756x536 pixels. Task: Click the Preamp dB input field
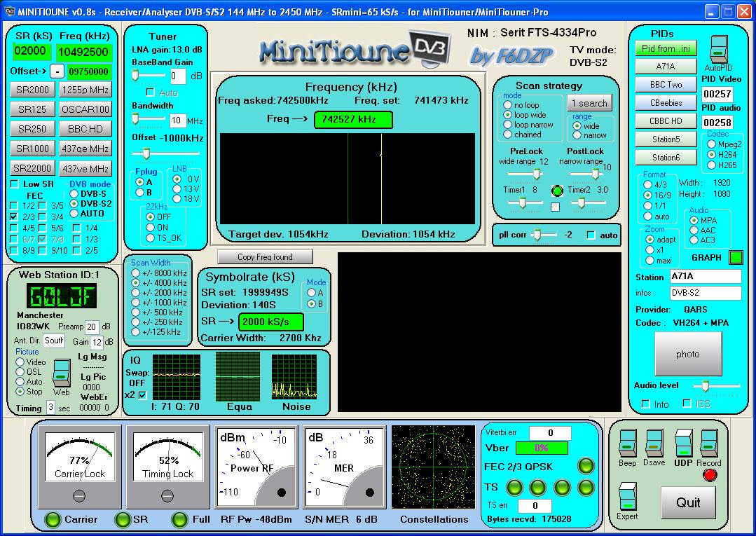(x=92, y=327)
